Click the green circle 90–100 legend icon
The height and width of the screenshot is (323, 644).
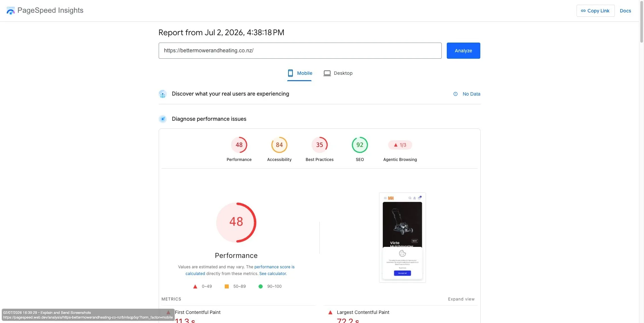[x=261, y=286]
